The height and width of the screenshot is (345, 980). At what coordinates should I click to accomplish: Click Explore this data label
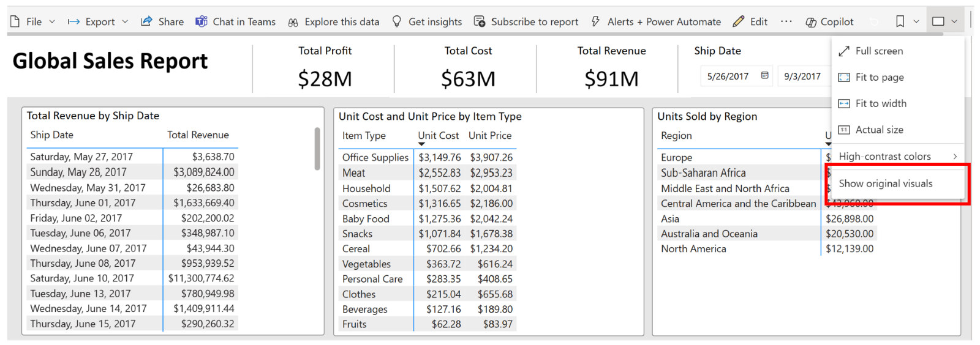342,21
